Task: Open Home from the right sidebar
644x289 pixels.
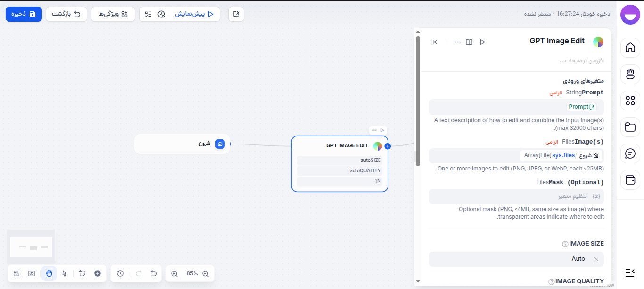Action: pyautogui.click(x=630, y=48)
